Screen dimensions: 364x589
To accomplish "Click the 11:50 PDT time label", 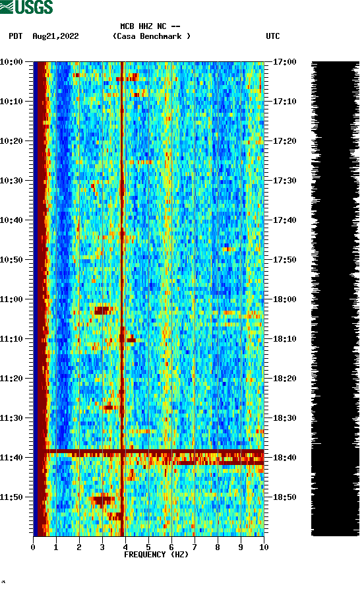I will pyautogui.click(x=11, y=497).
